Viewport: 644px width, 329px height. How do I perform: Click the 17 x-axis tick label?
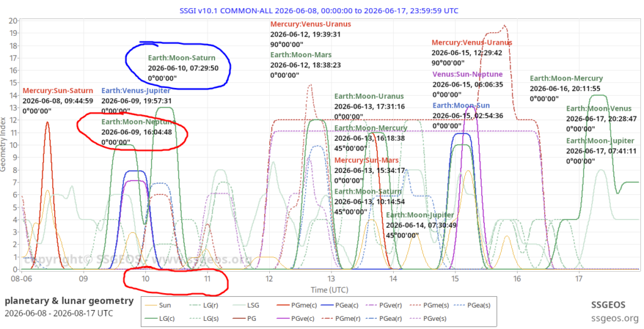click(579, 278)
